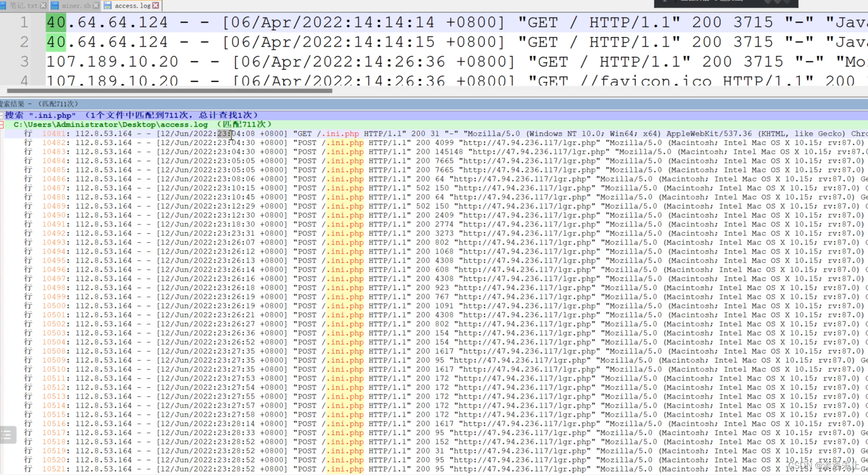868x475 pixels.
Task: Click the 搜索结果 panel title bar
Action: (x=434, y=104)
